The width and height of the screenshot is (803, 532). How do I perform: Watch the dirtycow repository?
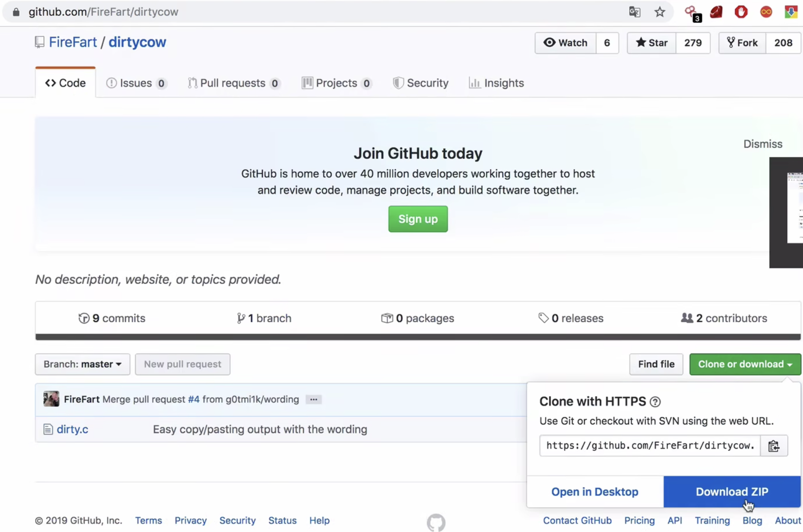coord(565,43)
